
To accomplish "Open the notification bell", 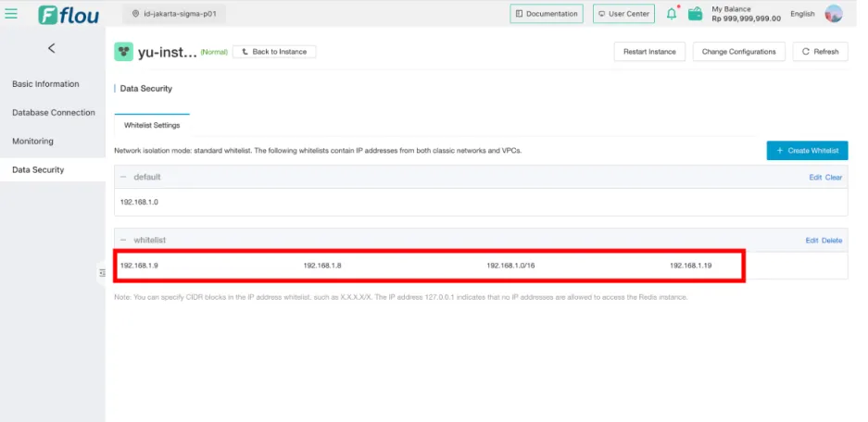I will click(672, 14).
